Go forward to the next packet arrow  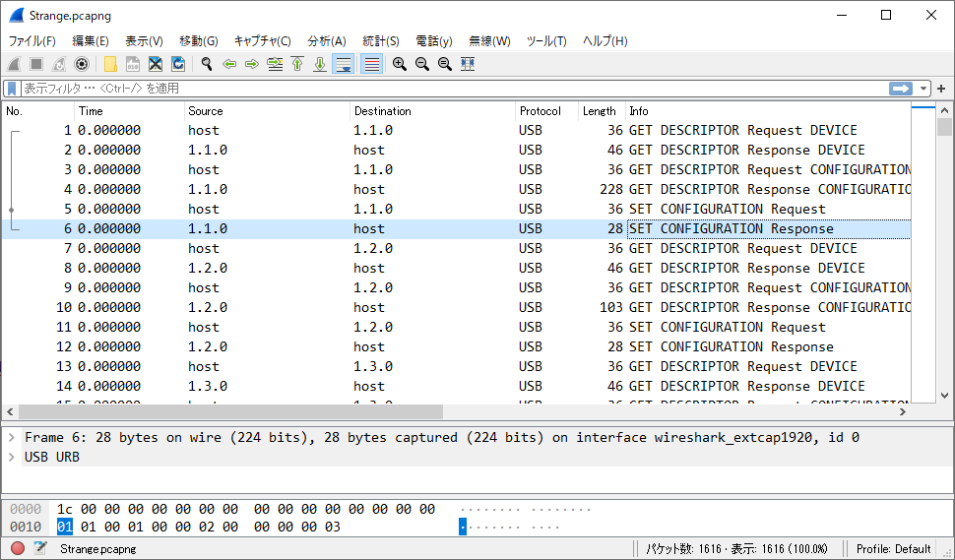click(x=252, y=64)
